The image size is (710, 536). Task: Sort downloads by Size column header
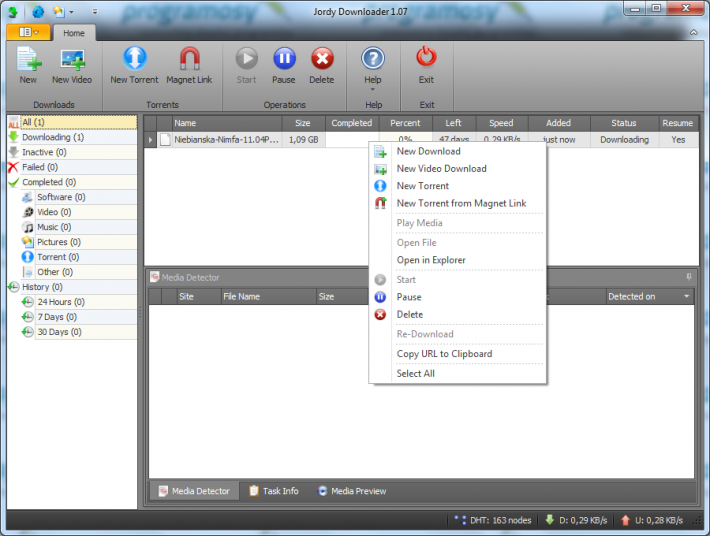(x=303, y=123)
